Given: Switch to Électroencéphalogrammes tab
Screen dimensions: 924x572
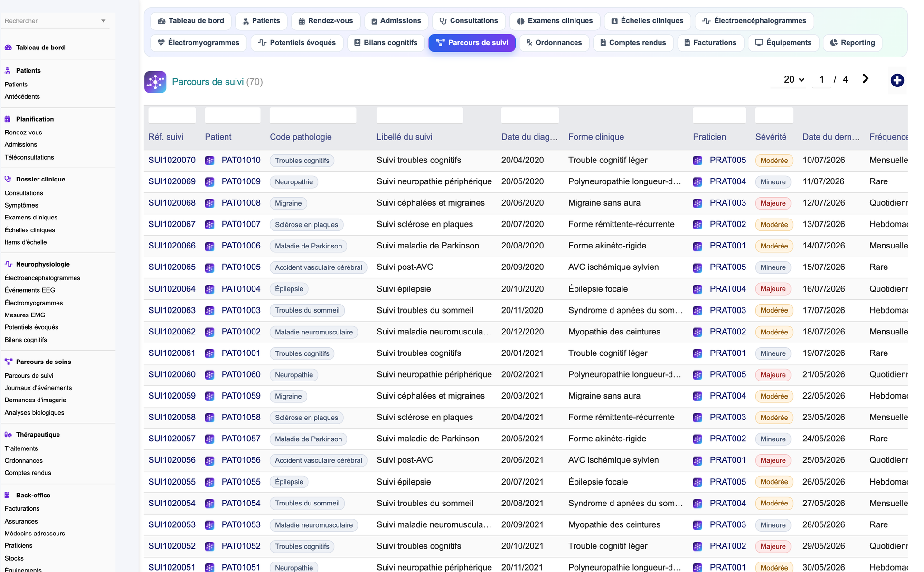Looking at the screenshot, I should [x=754, y=21].
